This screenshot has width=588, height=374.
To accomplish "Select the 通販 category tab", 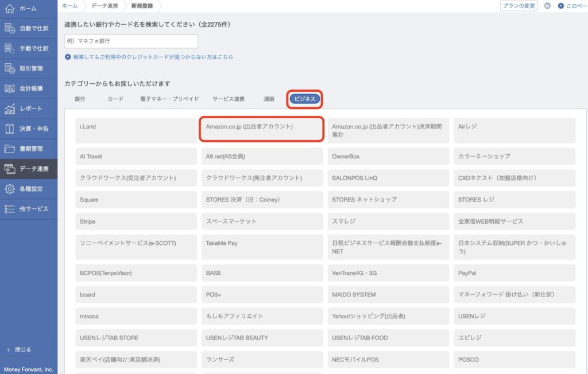I will (x=269, y=99).
